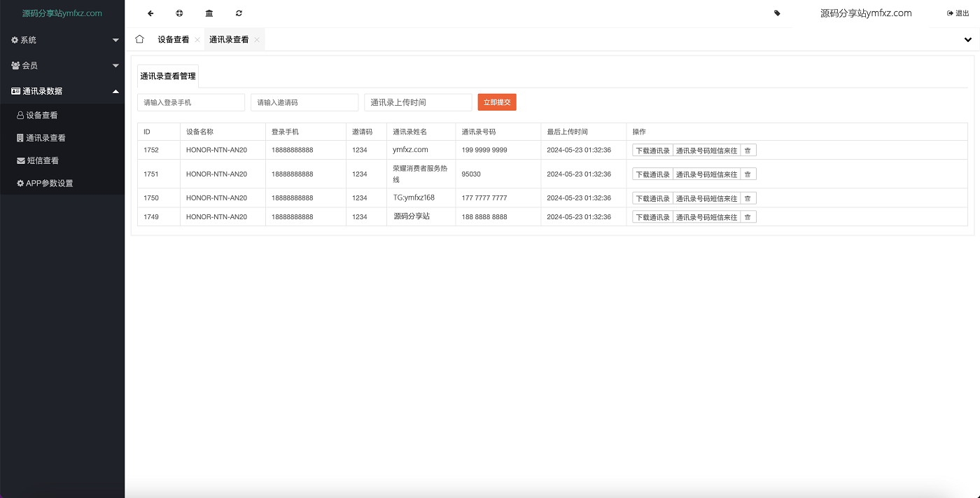980x498 pixels.
Task: Click the orange 立即提交 button
Action: 496,102
